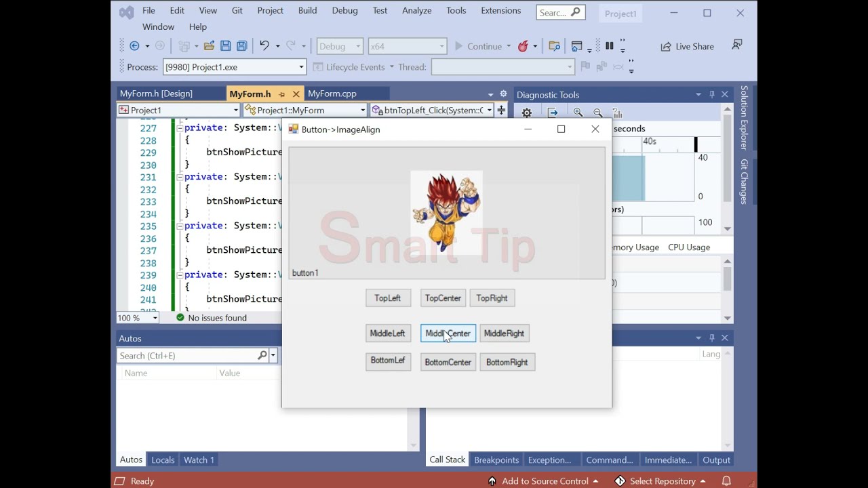Image resolution: width=868 pixels, height=488 pixels.
Task: Open the Continue button dropdown arrow
Action: coord(508,46)
